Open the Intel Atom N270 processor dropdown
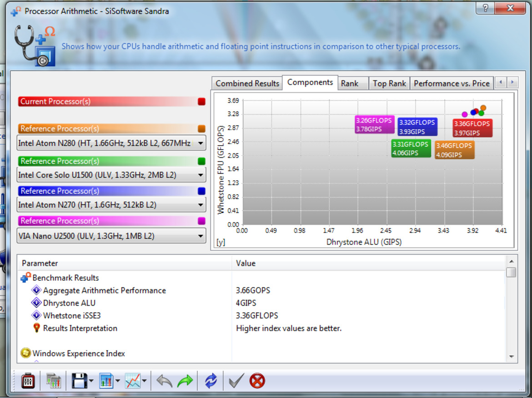Viewport: 532px width, 398px height. coord(111,205)
